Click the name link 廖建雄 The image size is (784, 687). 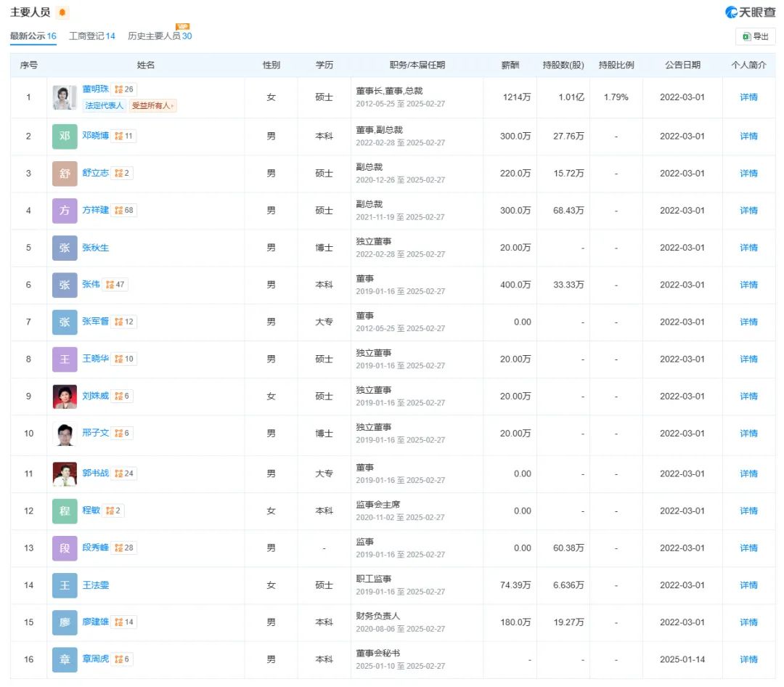[95, 622]
